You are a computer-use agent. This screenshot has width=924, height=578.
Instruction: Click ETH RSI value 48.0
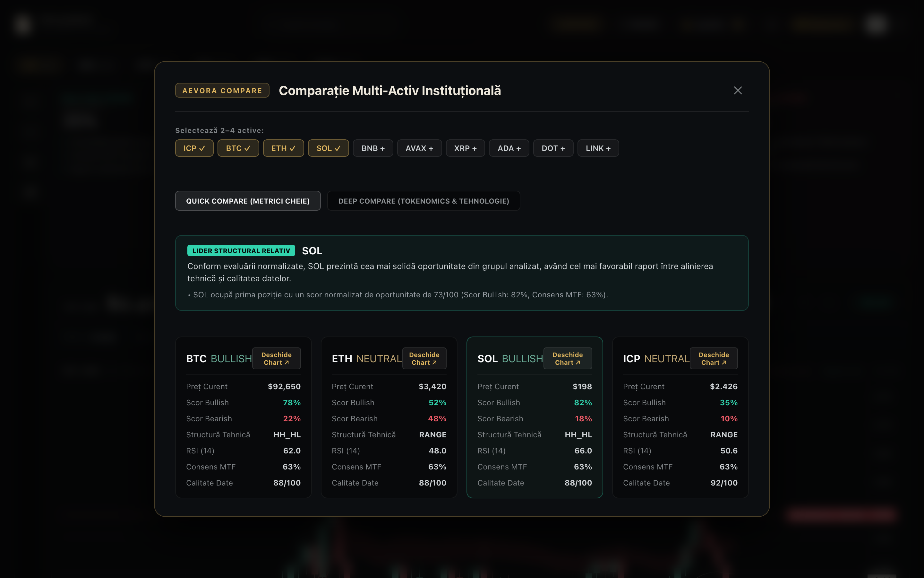pyautogui.click(x=438, y=451)
